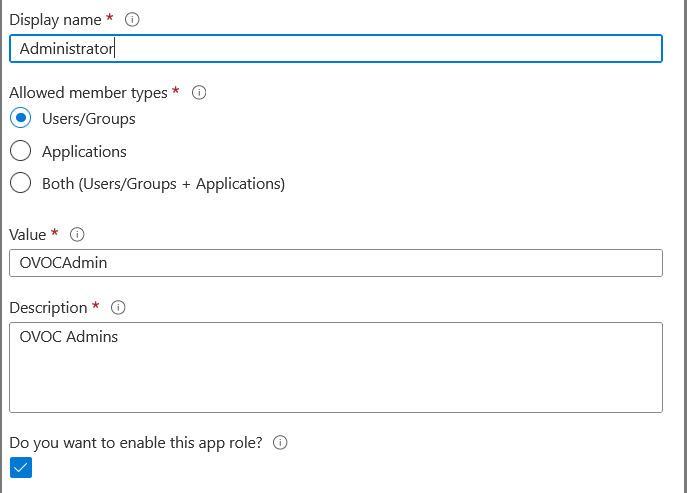
Task: Click inside the Description box with OVOC Admins
Action: [x=335, y=367]
